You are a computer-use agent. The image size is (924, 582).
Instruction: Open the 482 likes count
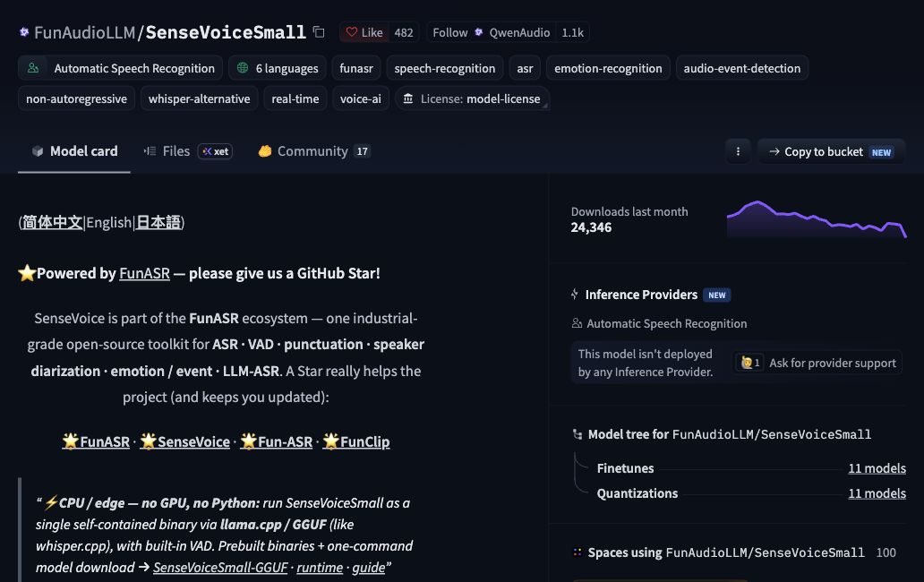coord(404,32)
